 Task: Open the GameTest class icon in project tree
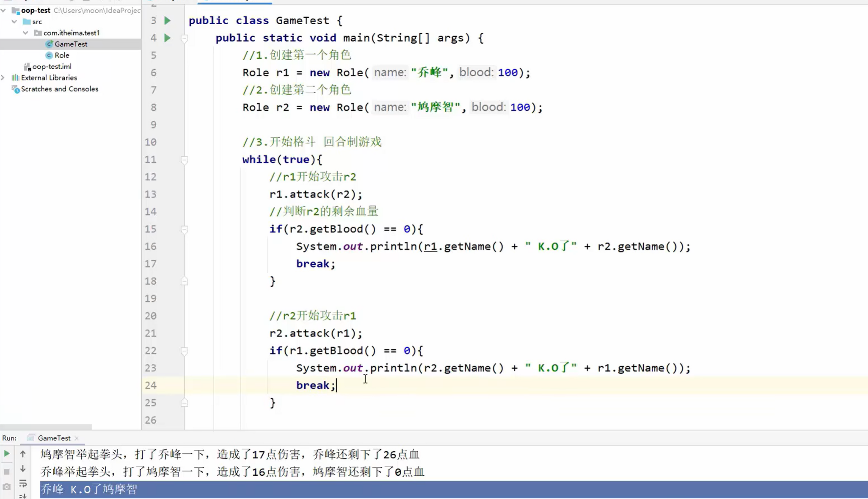pos(49,44)
